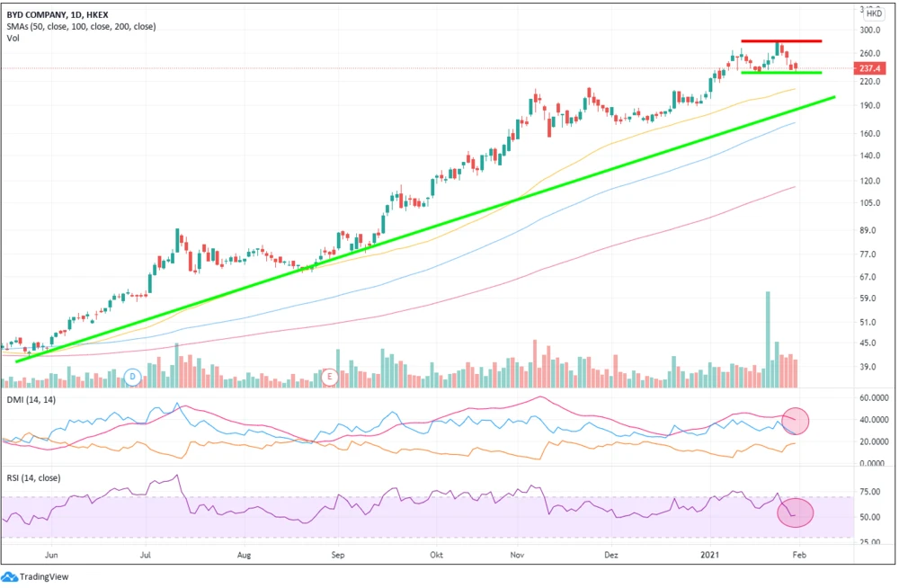
Task: Click the dividend 'D' marker on the chart
Action: pyautogui.click(x=134, y=376)
